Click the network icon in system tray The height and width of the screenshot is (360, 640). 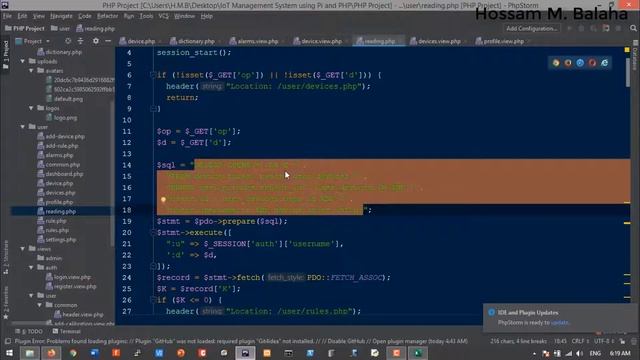568,353
